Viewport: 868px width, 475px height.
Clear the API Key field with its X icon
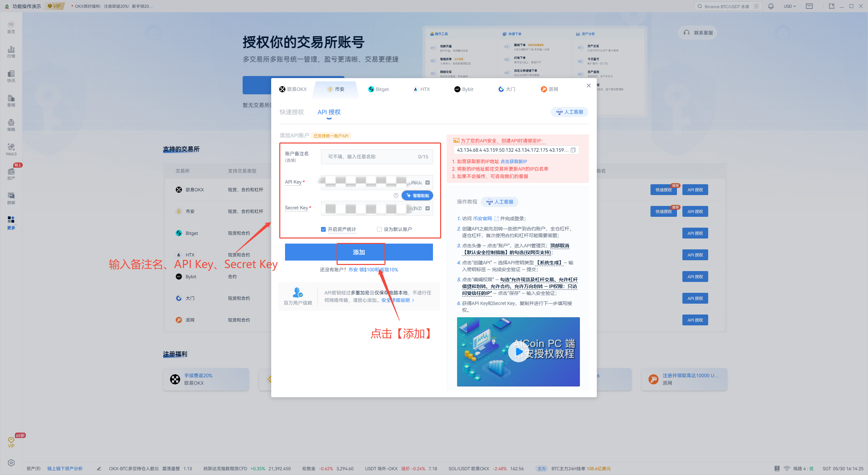click(x=428, y=183)
